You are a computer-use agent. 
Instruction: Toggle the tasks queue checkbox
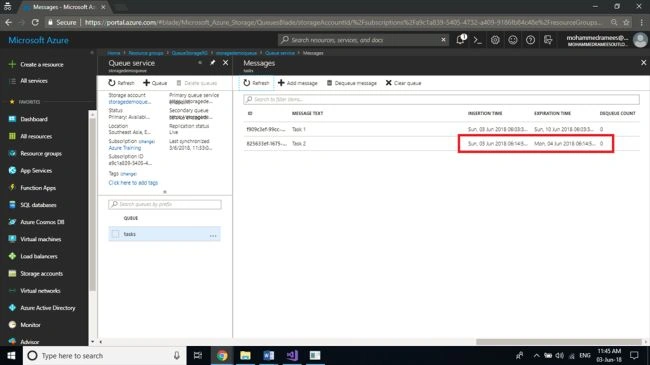[x=115, y=234]
